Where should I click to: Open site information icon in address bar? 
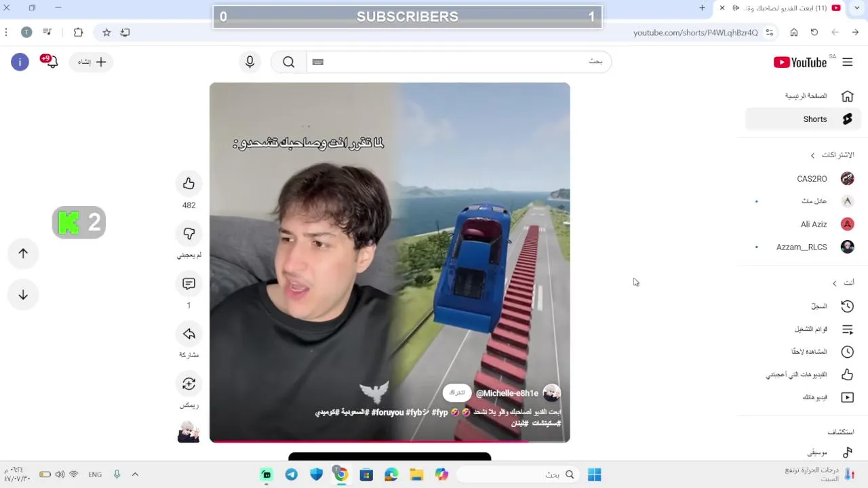tap(769, 33)
